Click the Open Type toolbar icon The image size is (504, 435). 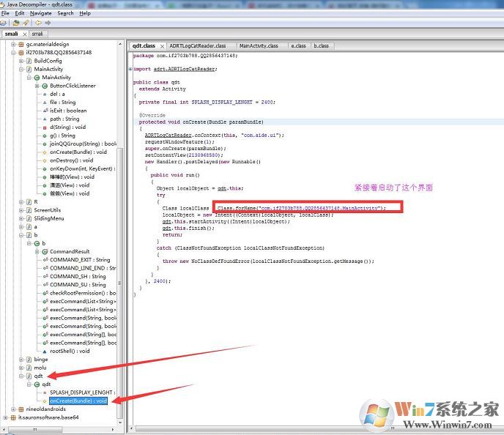click(16, 23)
